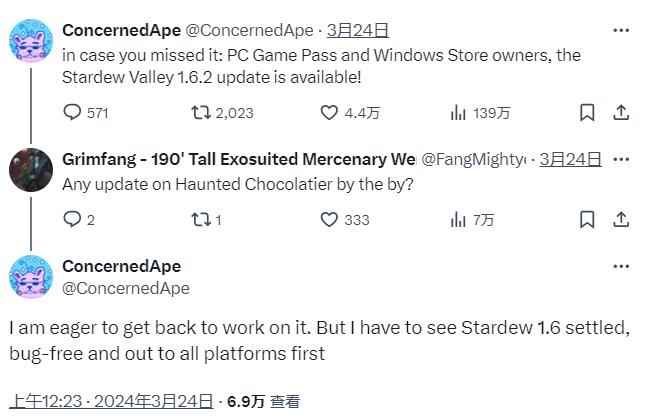Image resolution: width=645 pixels, height=418 pixels.
Task: Reply to Grimfang's Haunted Chocolatier question
Action: click(72, 219)
